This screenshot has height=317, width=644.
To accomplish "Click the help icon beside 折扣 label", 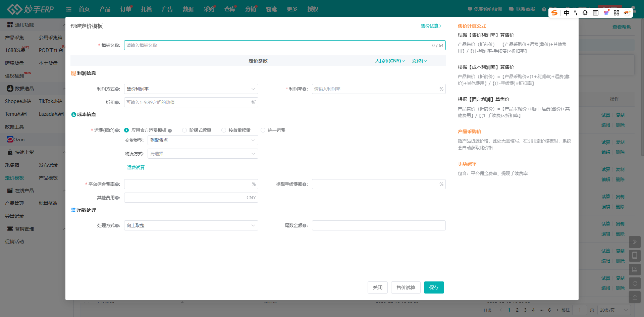I will point(117,103).
